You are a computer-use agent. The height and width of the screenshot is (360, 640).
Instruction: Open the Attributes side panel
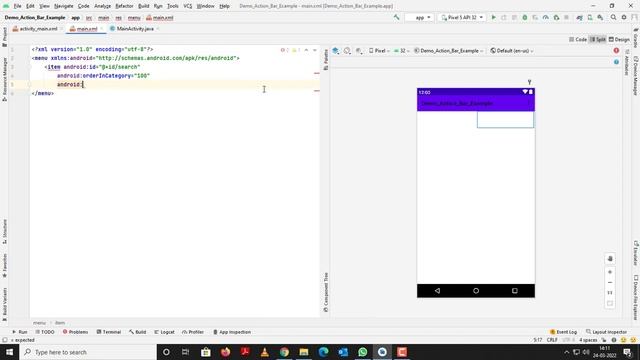pos(627,62)
